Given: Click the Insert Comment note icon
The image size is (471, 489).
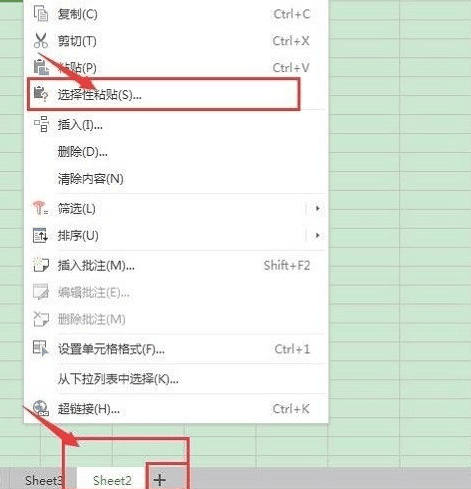Looking at the screenshot, I should click(x=41, y=265).
